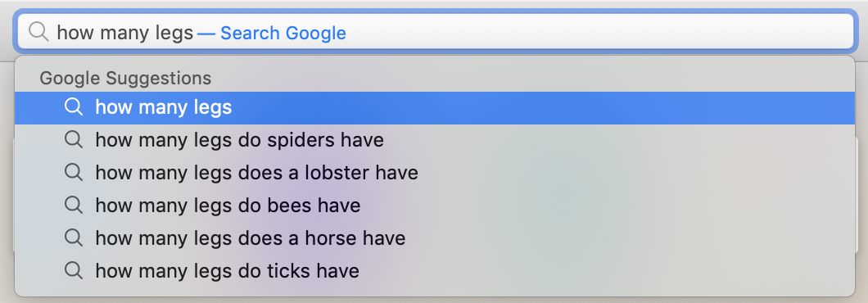Click blank panel space below the ticks suggestion
Screen dimensions: 868x303
click(435, 292)
